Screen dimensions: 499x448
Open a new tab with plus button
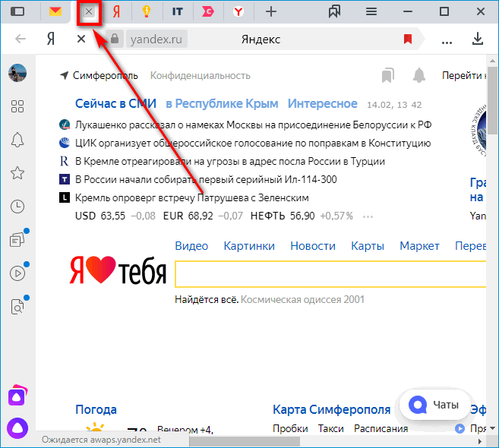[x=271, y=12]
